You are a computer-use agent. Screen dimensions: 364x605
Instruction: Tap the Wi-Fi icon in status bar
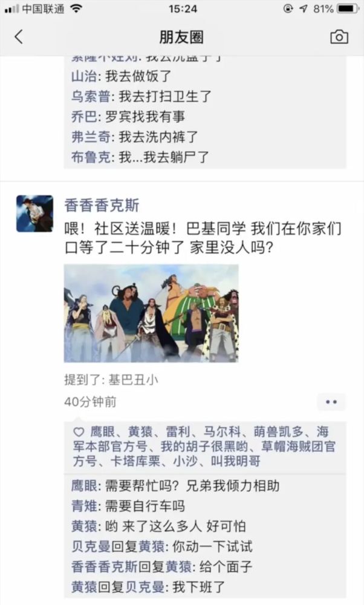pos(77,8)
